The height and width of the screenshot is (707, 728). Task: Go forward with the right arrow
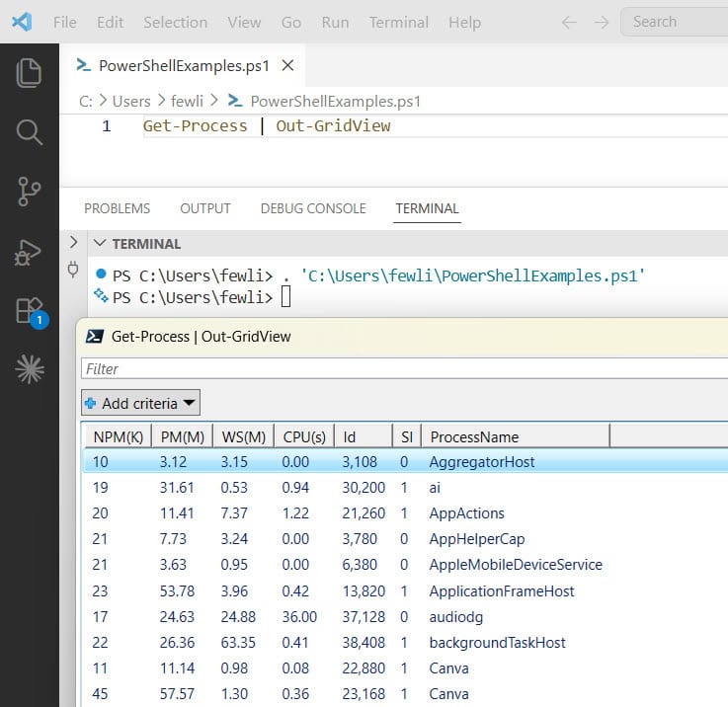[x=602, y=22]
